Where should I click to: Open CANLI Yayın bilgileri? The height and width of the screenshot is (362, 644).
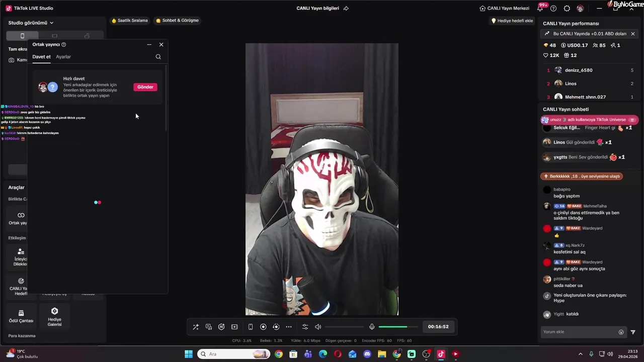tap(317, 8)
